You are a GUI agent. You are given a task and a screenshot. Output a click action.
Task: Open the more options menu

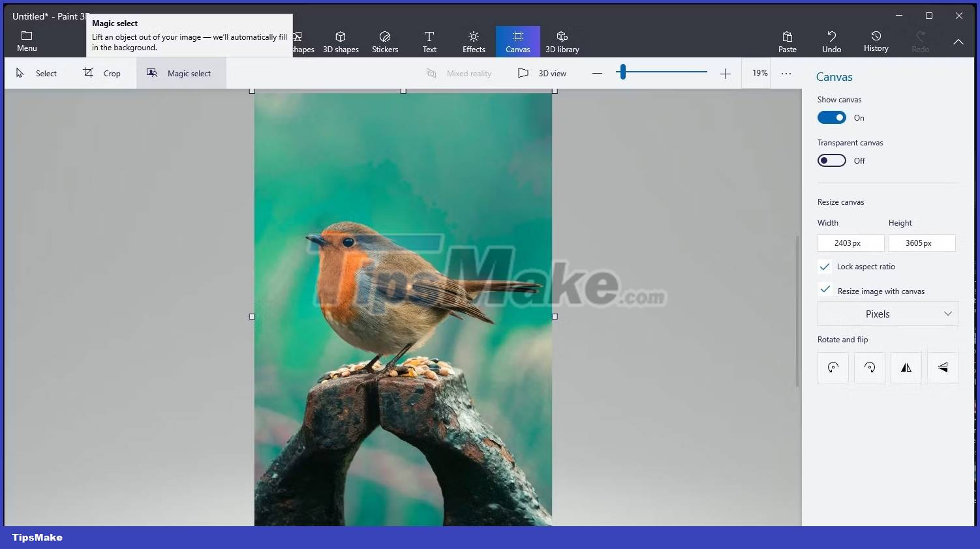[786, 73]
